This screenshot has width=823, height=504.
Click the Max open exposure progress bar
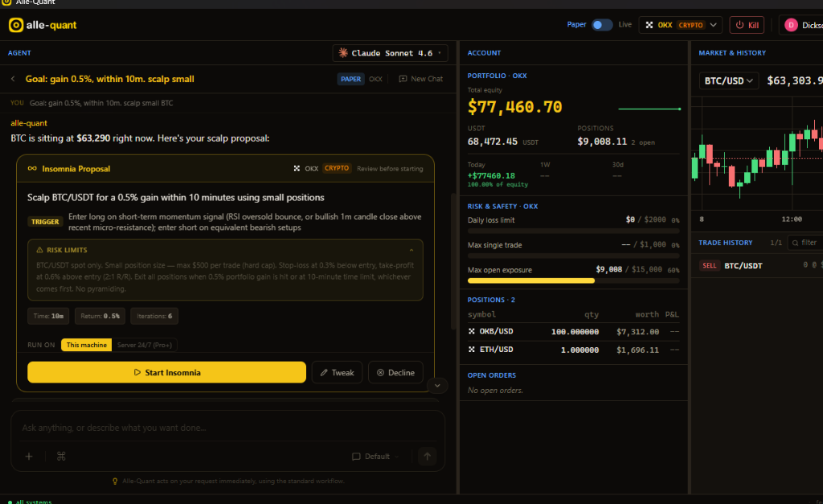click(x=573, y=281)
